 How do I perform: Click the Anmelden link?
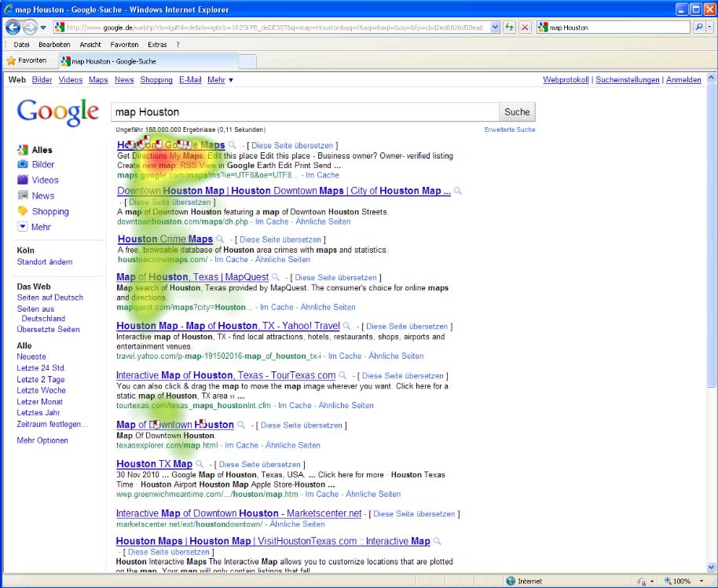(683, 79)
